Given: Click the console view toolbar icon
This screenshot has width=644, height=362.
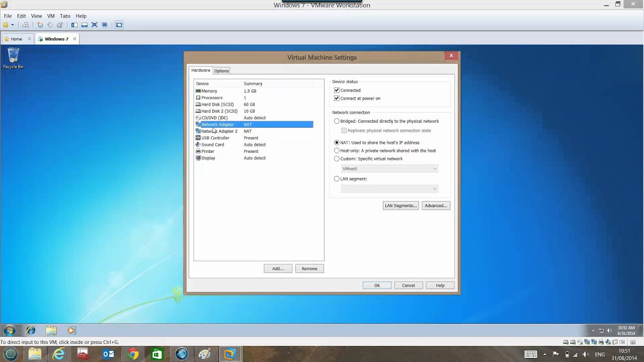Looking at the screenshot, I should pos(119,25).
